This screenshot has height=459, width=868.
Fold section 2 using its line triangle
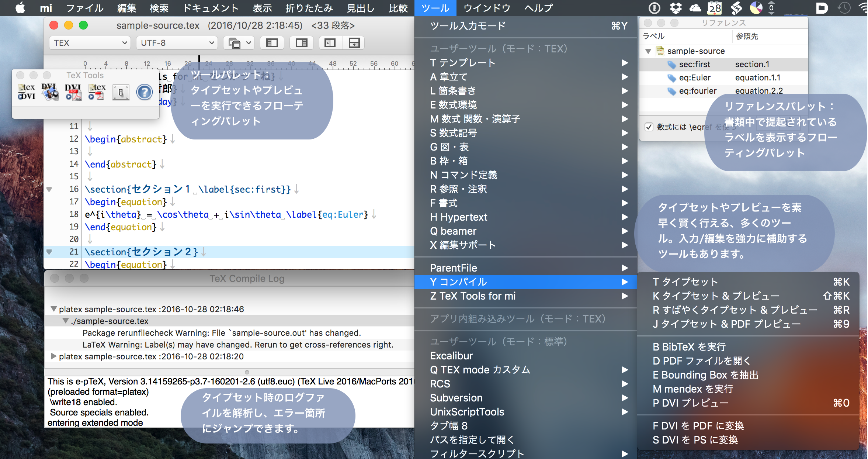(x=49, y=252)
